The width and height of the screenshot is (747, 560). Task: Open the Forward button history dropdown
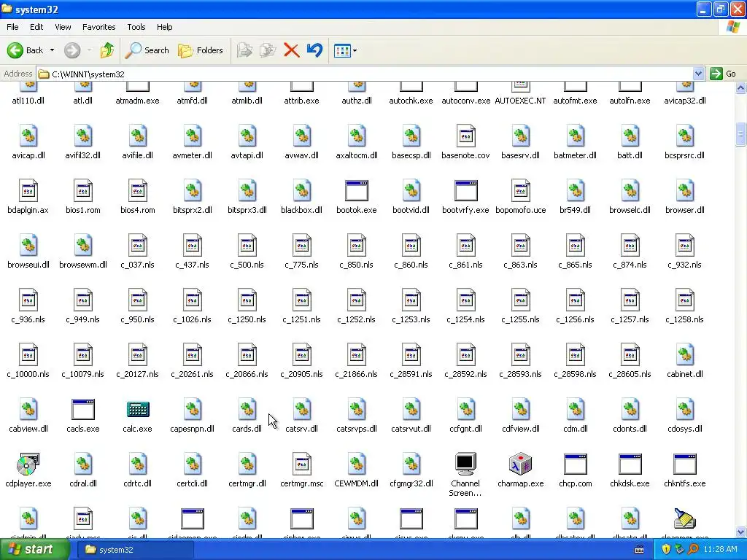[x=89, y=50]
